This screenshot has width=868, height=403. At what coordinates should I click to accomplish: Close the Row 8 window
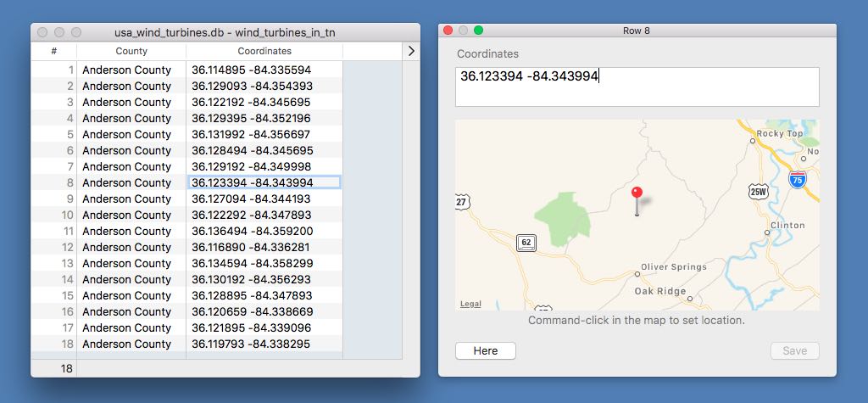(x=448, y=31)
